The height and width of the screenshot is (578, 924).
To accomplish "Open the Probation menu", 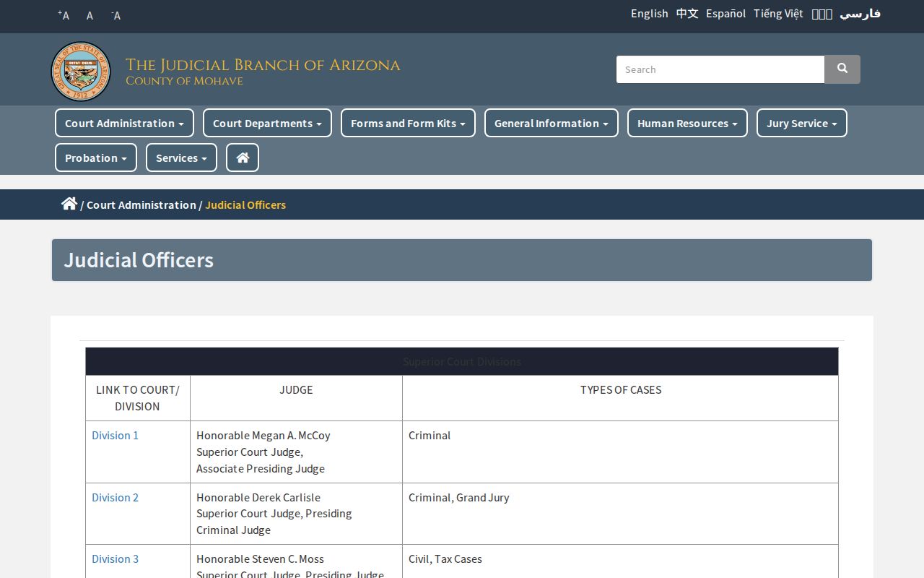I will click(96, 158).
